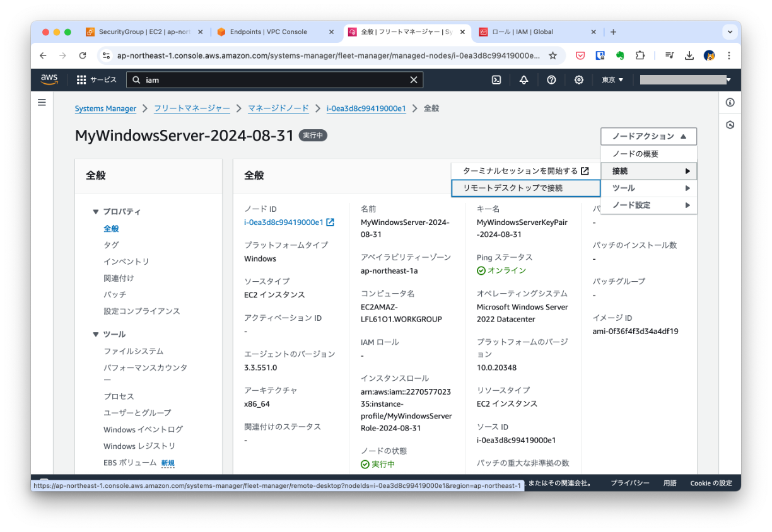The width and height of the screenshot is (772, 532).
Task: Select 関連付け in the sidebar
Action: coord(119,278)
